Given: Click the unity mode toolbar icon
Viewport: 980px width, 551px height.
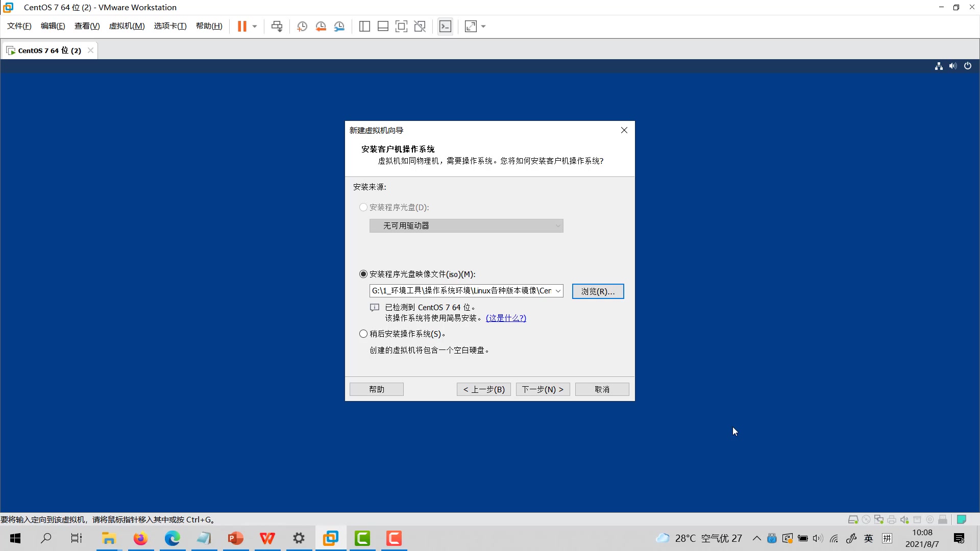Looking at the screenshot, I should point(420,27).
